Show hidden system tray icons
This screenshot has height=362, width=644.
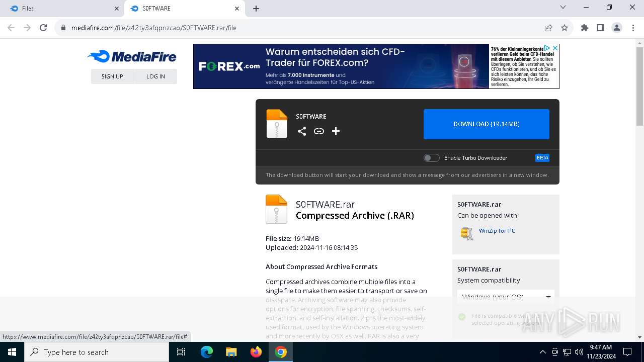point(542,352)
